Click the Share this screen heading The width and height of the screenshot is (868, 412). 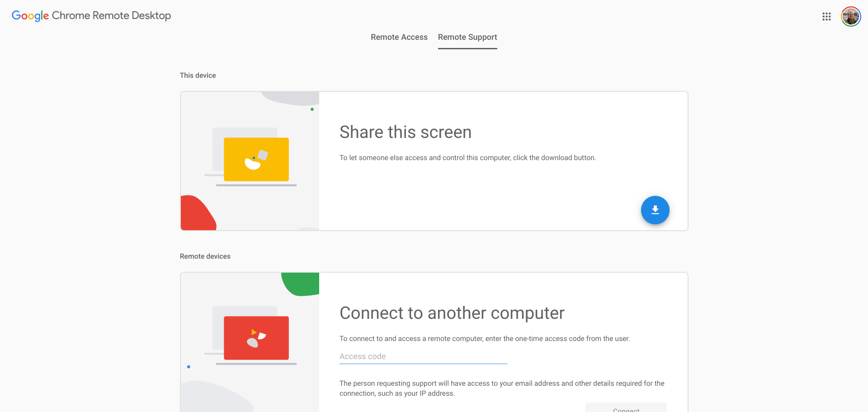pyautogui.click(x=405, y=132)
